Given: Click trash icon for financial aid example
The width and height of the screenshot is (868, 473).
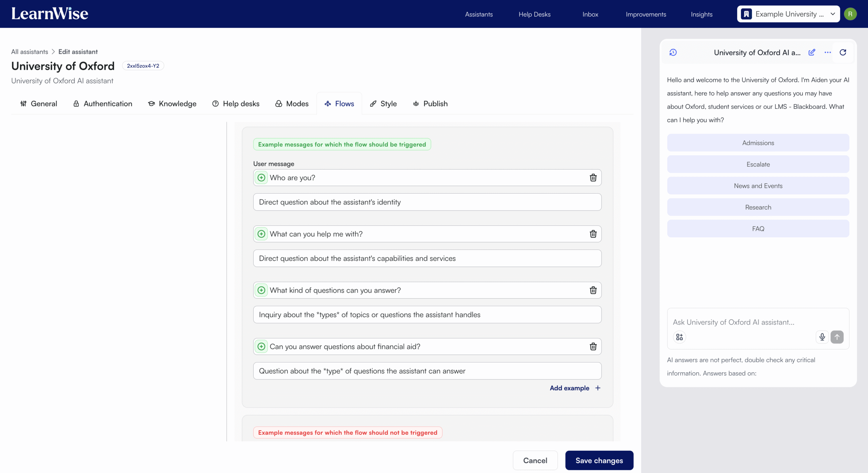Looking at the screenshot, I should coord(593,347).
